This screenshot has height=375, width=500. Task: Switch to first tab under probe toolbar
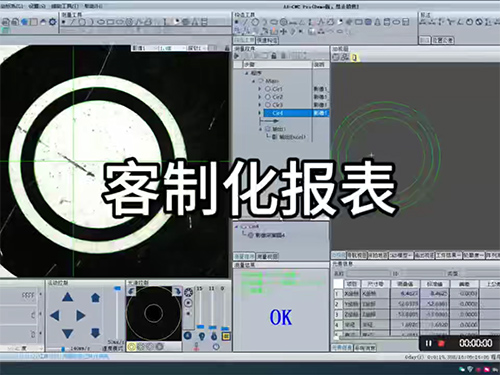pos(244,40)
